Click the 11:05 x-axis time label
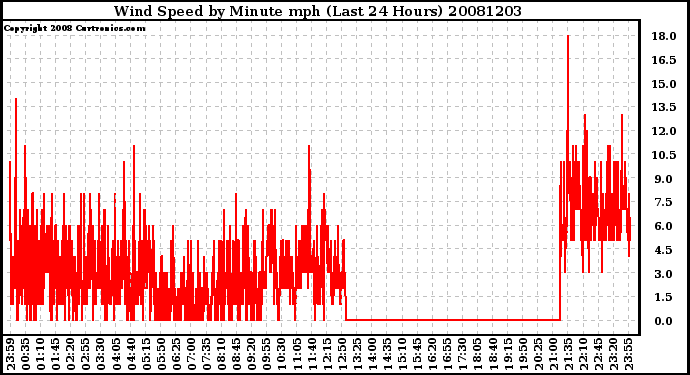Viewport: 690px width, 375px height. tap(296, 354)
